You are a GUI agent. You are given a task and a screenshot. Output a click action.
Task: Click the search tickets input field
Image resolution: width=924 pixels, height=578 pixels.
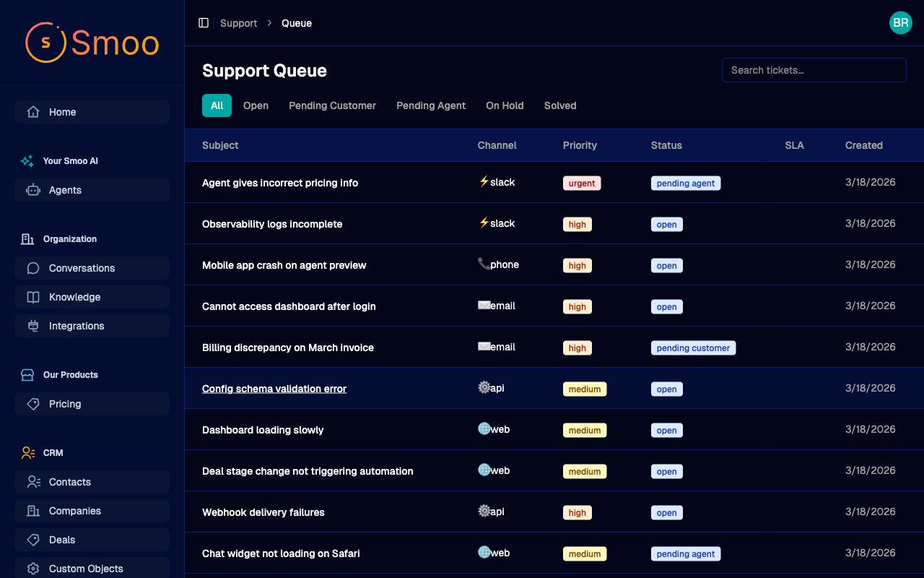pos(814,70)
